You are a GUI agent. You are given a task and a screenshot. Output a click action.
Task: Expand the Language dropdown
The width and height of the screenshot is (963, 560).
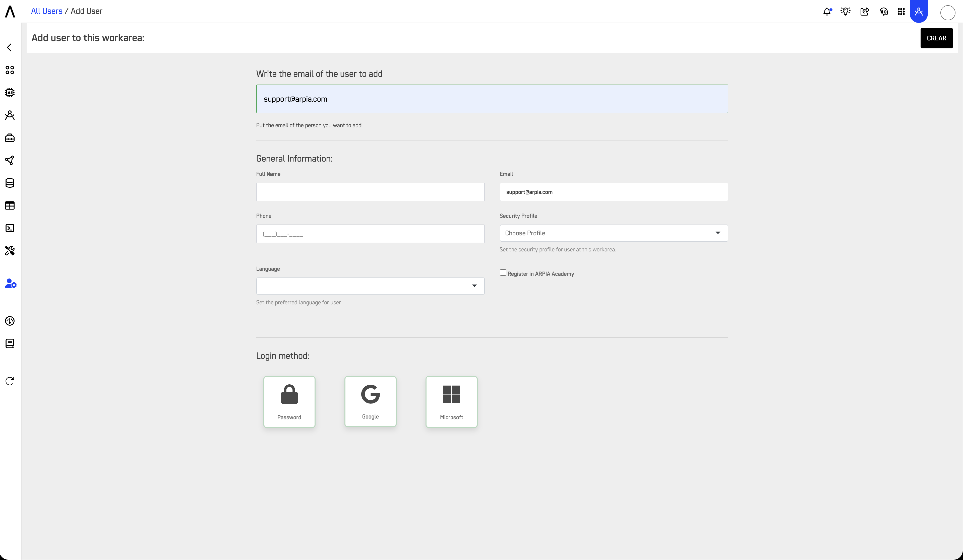pyautogui.click(x=370, y=285)
